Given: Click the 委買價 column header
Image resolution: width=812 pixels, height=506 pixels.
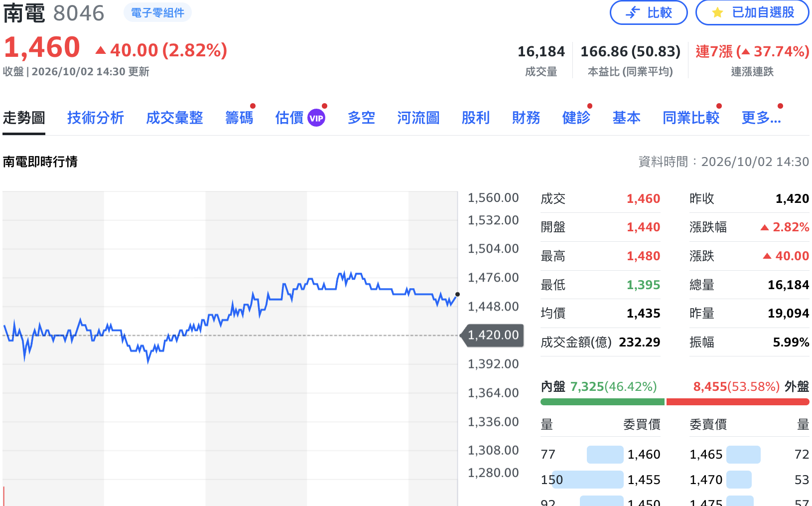Looking at the screenshot, I should click(x=642, y=425).
